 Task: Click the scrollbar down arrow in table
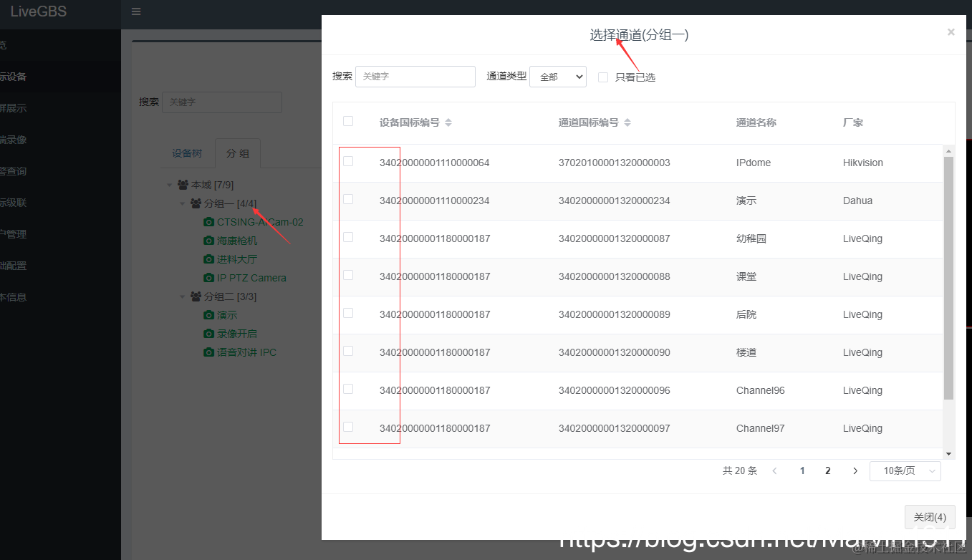[949, 453]
